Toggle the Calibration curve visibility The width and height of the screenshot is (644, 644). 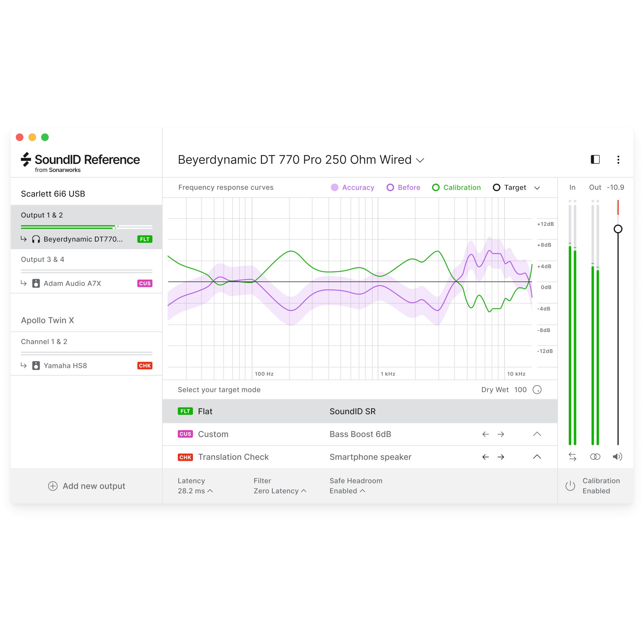(x=456, y=187)
